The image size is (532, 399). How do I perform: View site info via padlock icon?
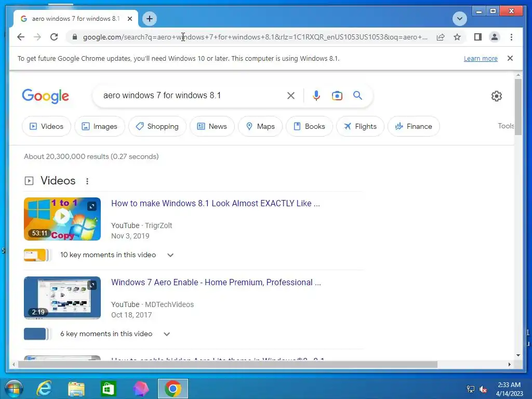75,37
